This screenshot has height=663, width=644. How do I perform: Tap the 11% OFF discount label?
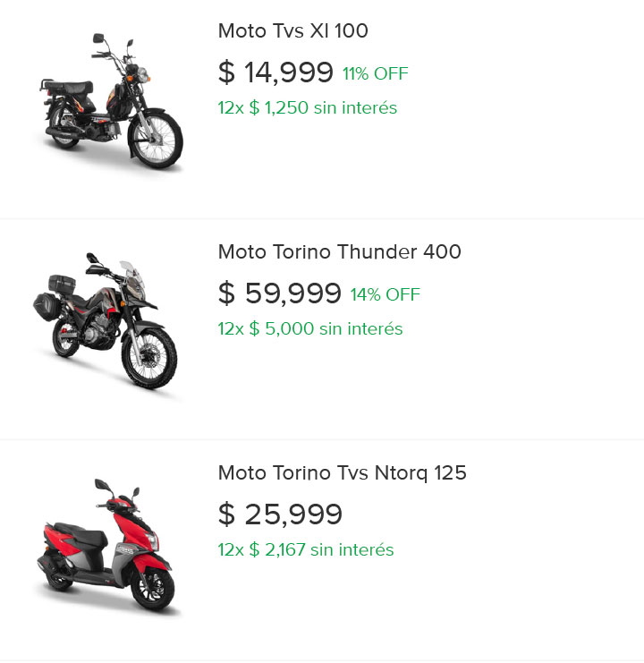click(375, 74)
